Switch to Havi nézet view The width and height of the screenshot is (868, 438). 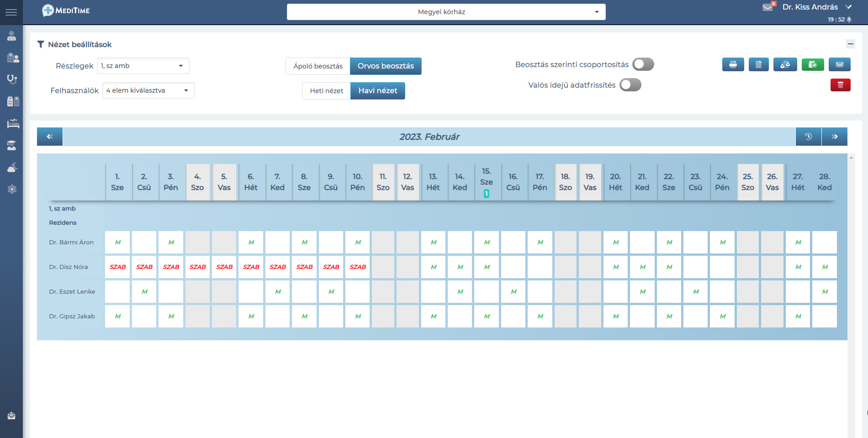coord(378,91)
